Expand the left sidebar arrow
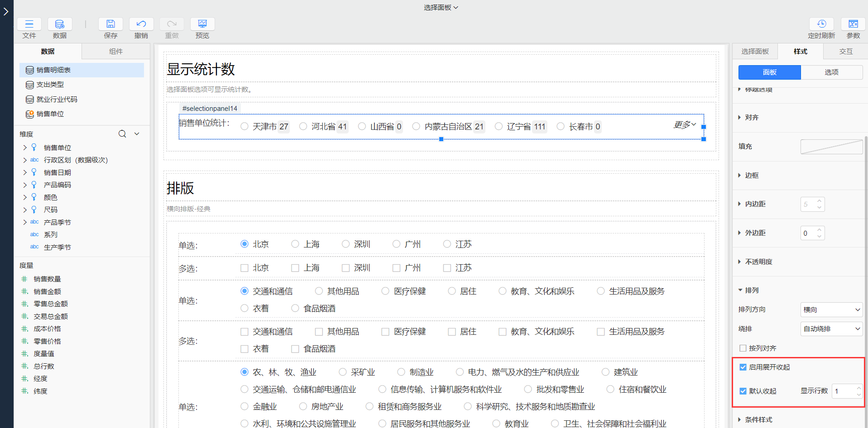Image resolution: width=868 pixels, height=428 pixels. pos(6,11)
